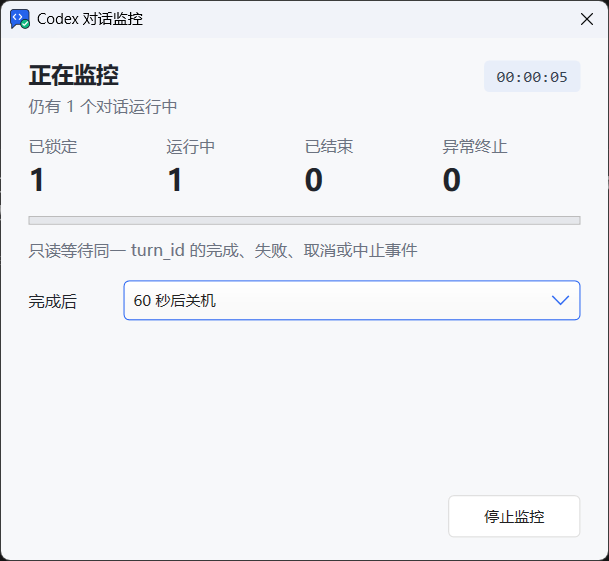609x561 pixels.
Task: Click the count value under 已锁定
Action: point(37,179)
